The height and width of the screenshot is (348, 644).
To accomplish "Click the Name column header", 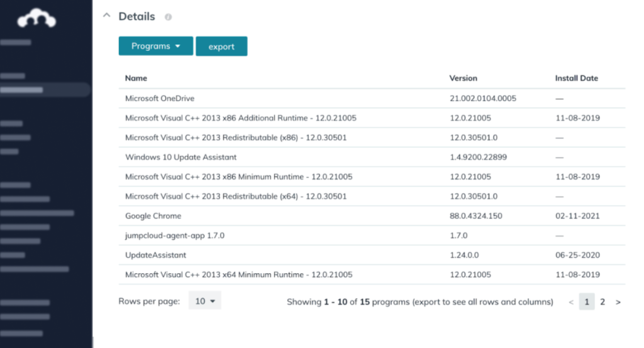I will coord(136,78).
